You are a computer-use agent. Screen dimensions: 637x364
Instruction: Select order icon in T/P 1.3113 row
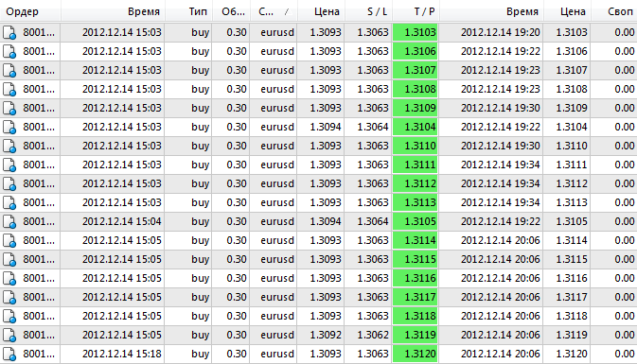point(9,203)
